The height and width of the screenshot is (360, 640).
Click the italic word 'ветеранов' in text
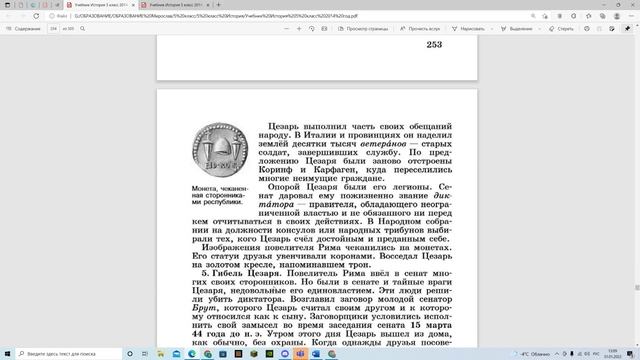tap(383, 144)
